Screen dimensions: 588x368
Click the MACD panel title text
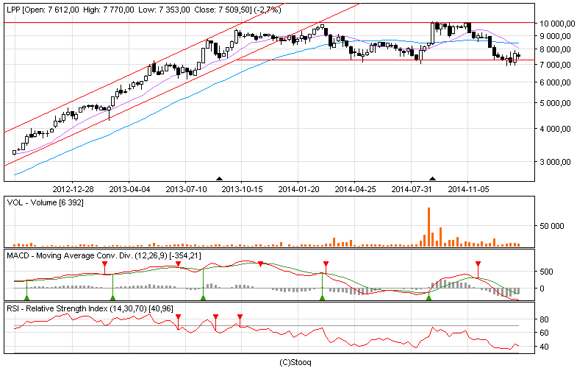pyautogui.click(x=104, y=255)
